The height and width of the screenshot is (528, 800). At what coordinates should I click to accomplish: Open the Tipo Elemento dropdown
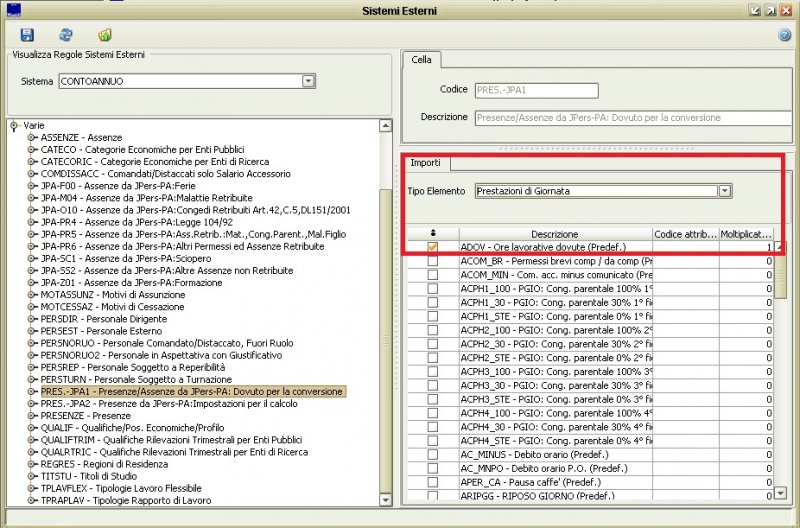[725, 190]
